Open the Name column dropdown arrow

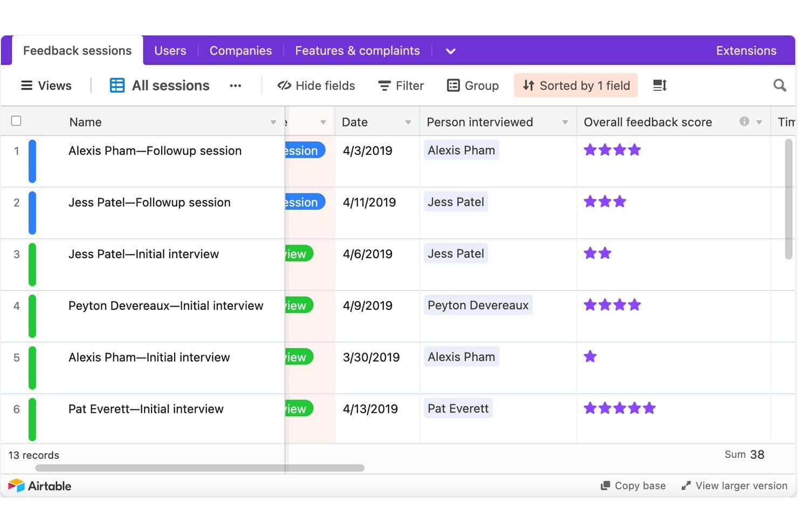click(273, 122)
